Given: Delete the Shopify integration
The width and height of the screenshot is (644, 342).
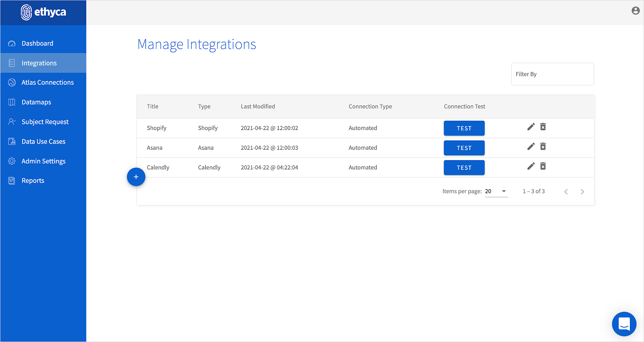Looking at the screenshot, I should click(x=543, y=127).
